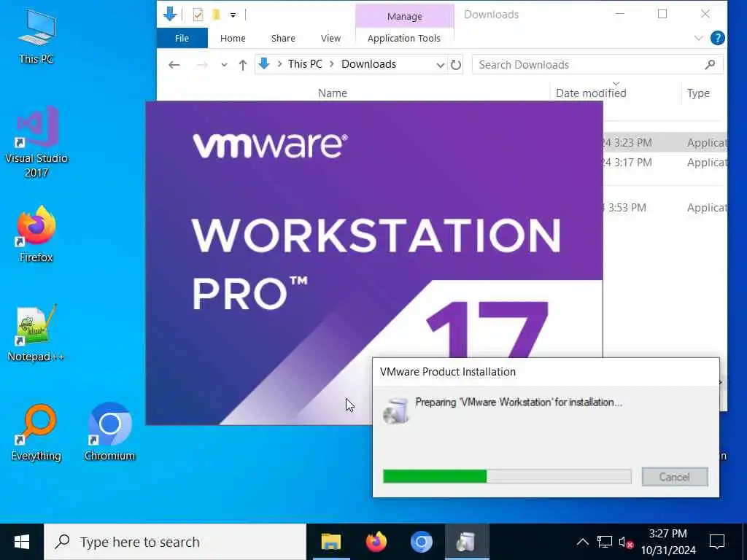Click 'Downloads' in the address breadcrumb

(x=368, y=64)
